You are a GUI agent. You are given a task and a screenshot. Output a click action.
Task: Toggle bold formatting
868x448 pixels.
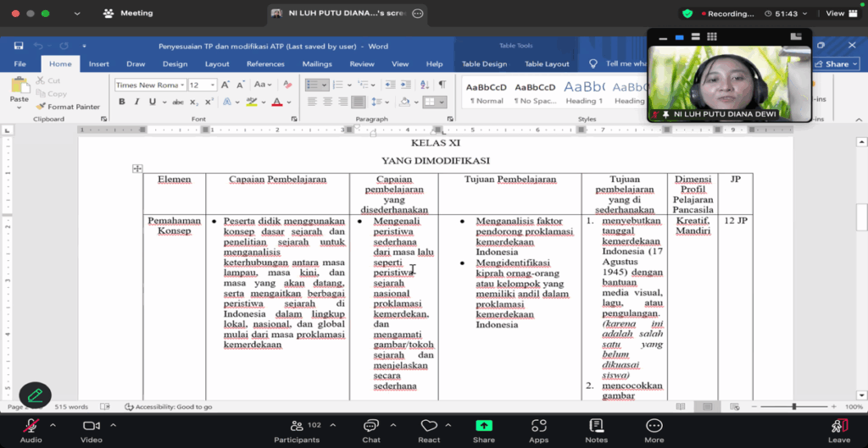click(122, 102)
